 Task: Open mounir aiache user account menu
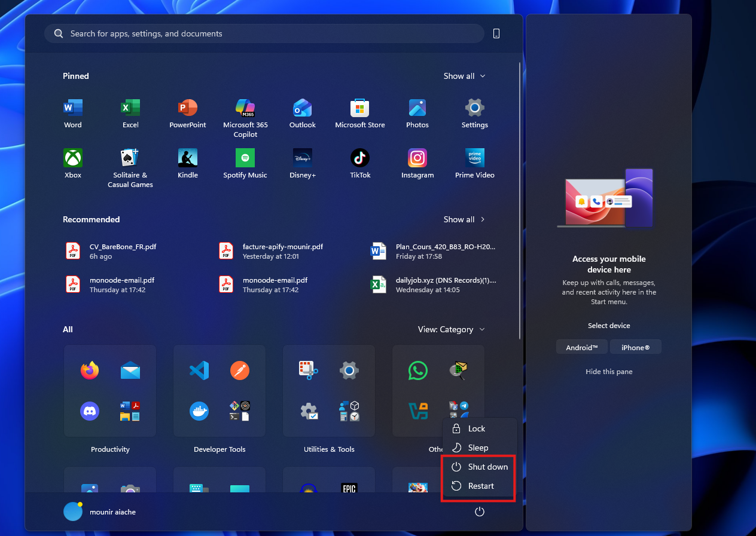100,512
